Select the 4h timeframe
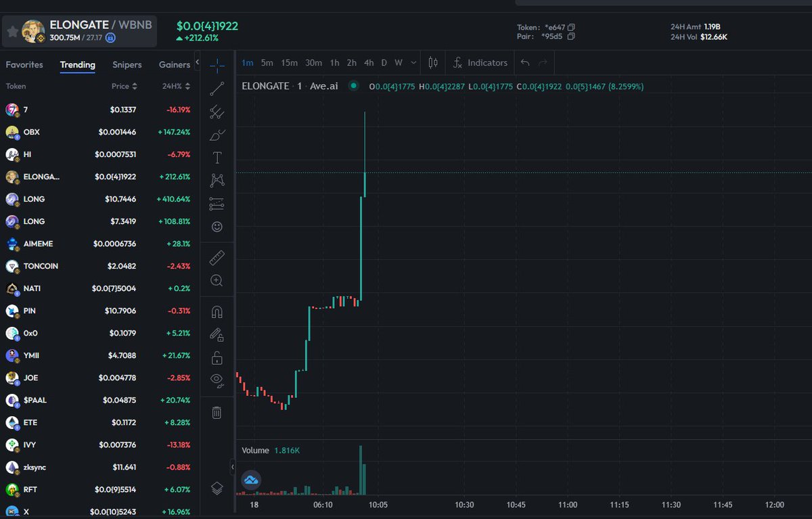The height and width of the screenshot is (519, 812). pyautogui.click(x=369, y=63)
